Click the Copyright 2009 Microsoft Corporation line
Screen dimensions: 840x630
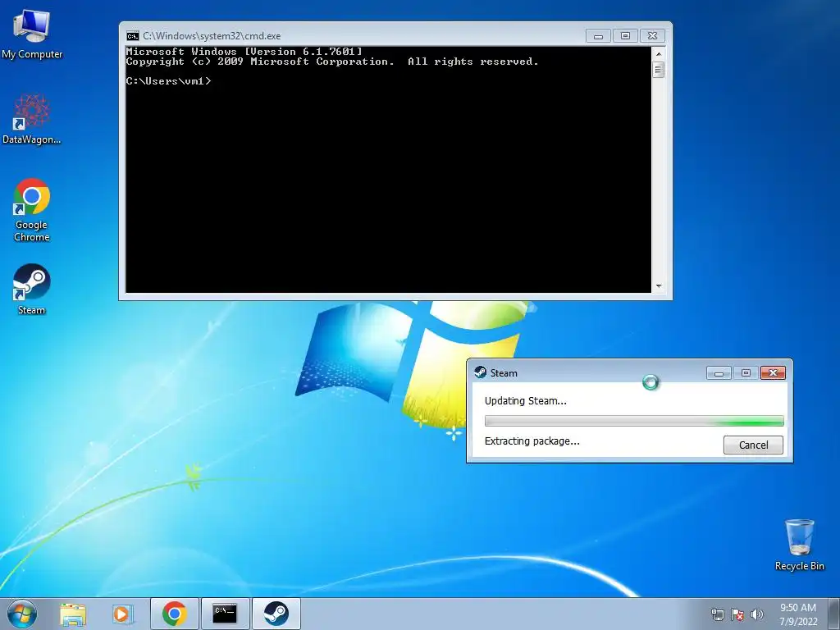click(332, 62)
